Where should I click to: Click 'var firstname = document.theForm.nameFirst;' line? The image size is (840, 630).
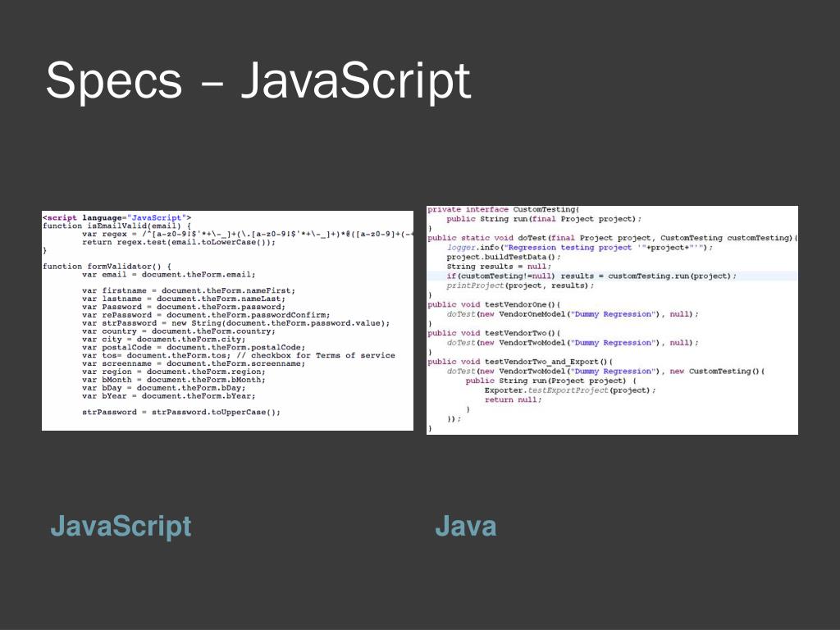coord(189,290)
